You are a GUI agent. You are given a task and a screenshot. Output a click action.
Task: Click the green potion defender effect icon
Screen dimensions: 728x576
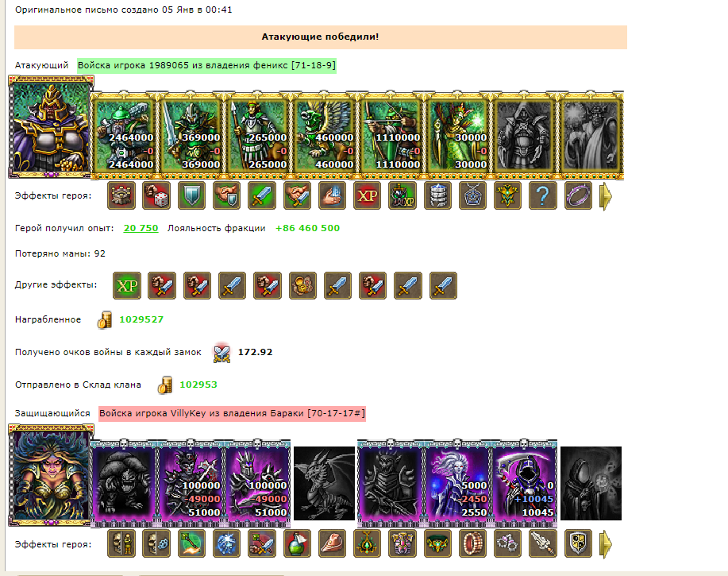(x=297, y=543)
